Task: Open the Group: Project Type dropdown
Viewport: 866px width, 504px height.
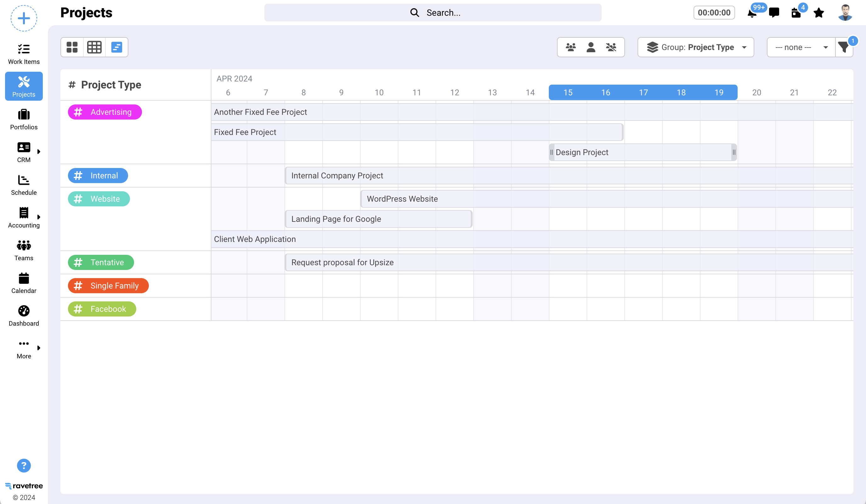Action: pos(695,47)
